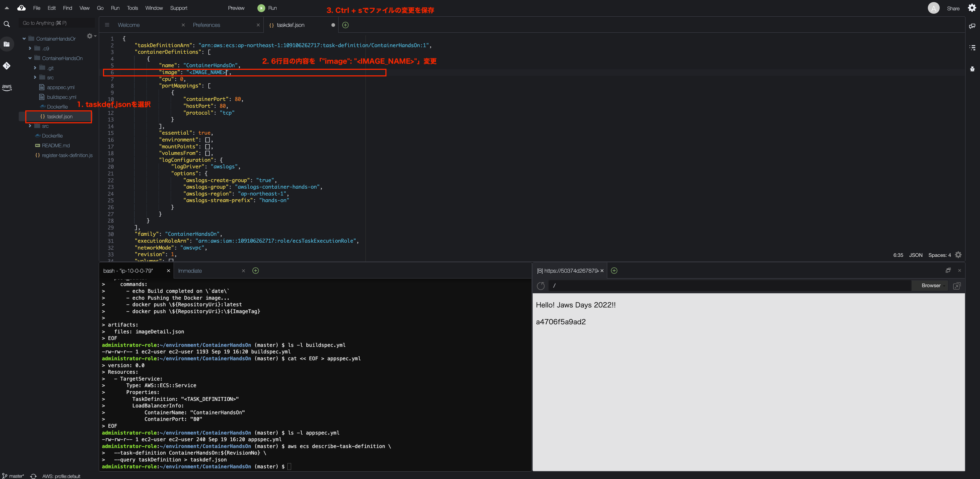Switch to the Immediate terminal tab
980x479 pixels.
pyautogui.click(x=190, y=271)
